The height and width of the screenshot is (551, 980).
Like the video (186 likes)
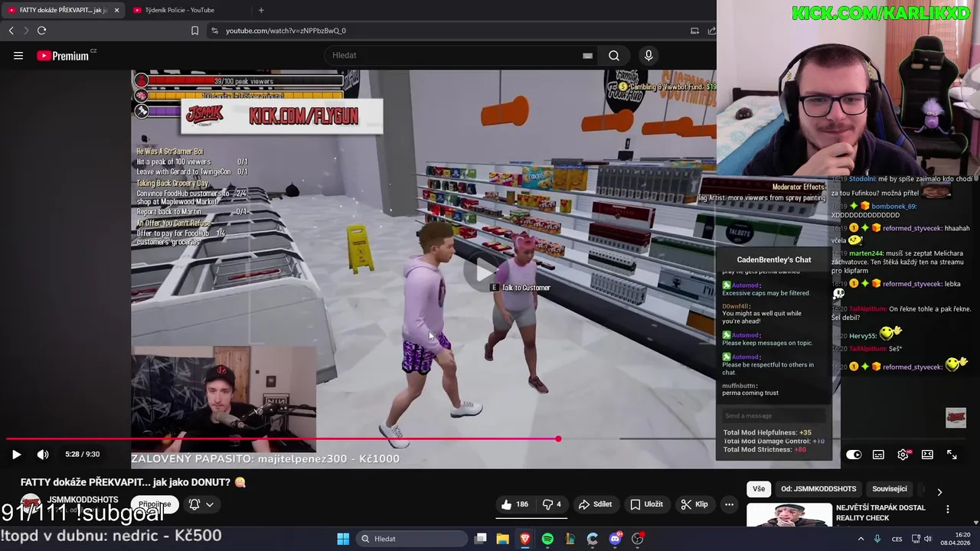pyautogui.click(x=514, y=504)
